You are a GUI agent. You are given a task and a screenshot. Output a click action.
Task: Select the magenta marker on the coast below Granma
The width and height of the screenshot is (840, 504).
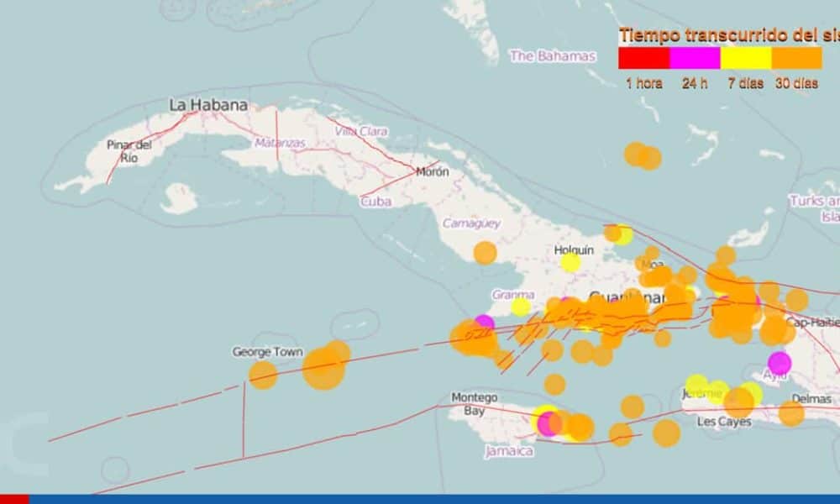point(484,324)
